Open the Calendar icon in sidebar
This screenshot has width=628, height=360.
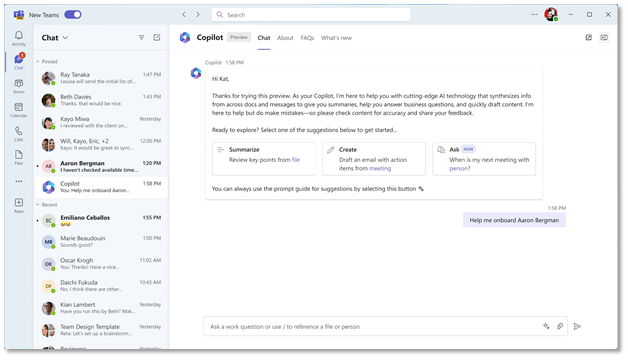(x=18, y=110)
